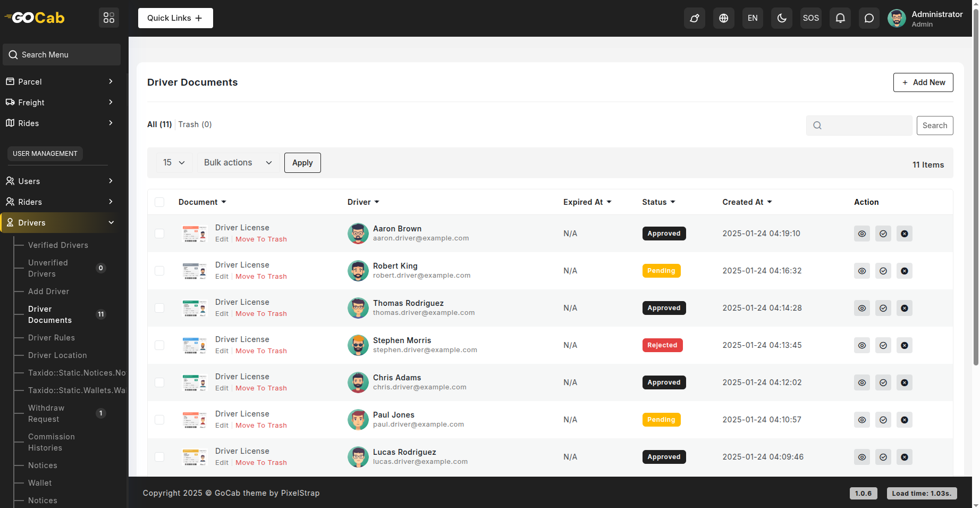Switch to the Trash (0) tab
980x508 pixels.
point(195,124)
